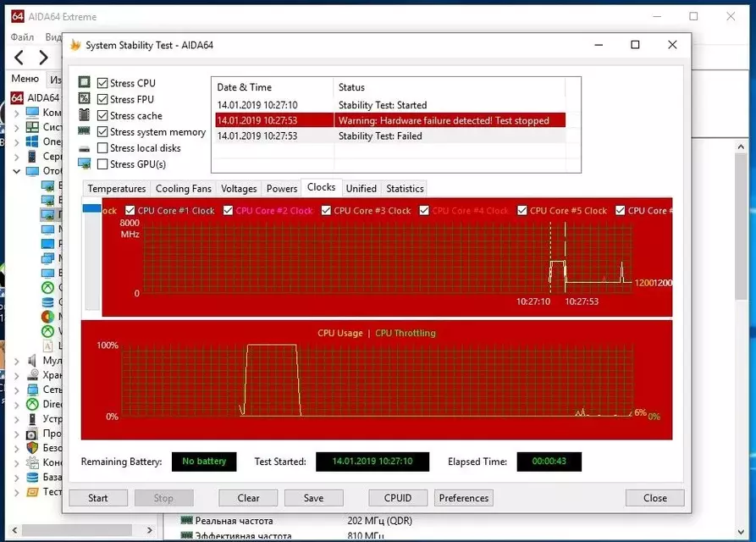
Task: Click the benchmark icon beside Тест in the tree
Action: (x=32, y=492)
